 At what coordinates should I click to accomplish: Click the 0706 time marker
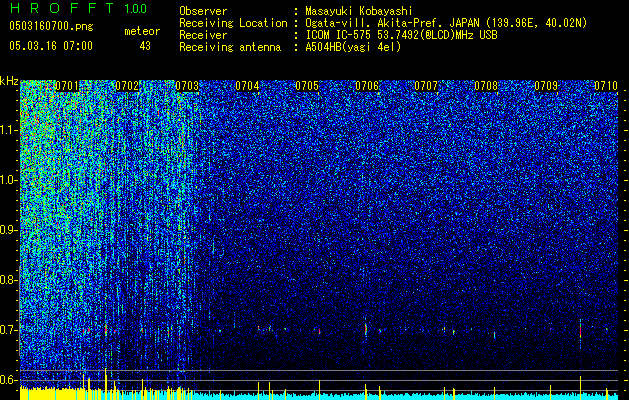click(x=367, y=86)
